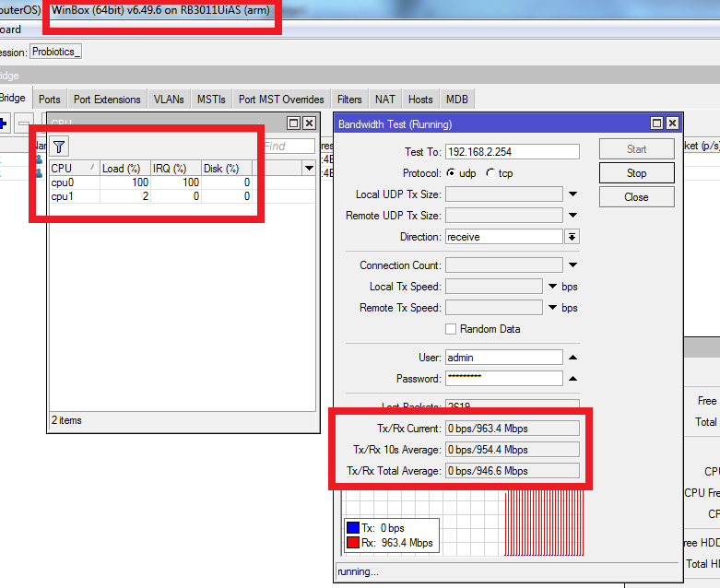720x588 pixels.
Task: Select the Bridge tab
Action: click(14, 98)
